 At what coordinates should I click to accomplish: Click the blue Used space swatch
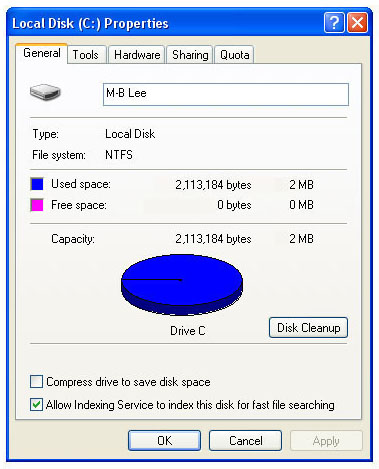[37, 184]
